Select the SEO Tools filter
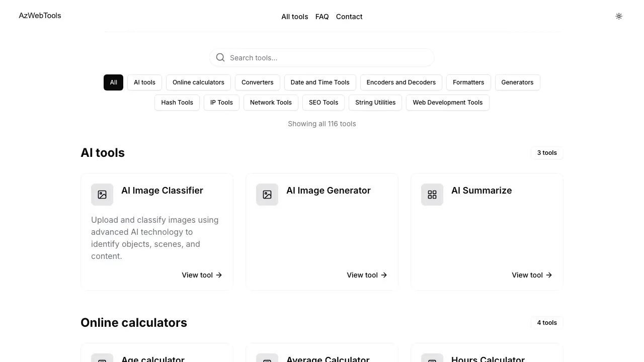Screen dimensions: 644x362 point(323,102)
